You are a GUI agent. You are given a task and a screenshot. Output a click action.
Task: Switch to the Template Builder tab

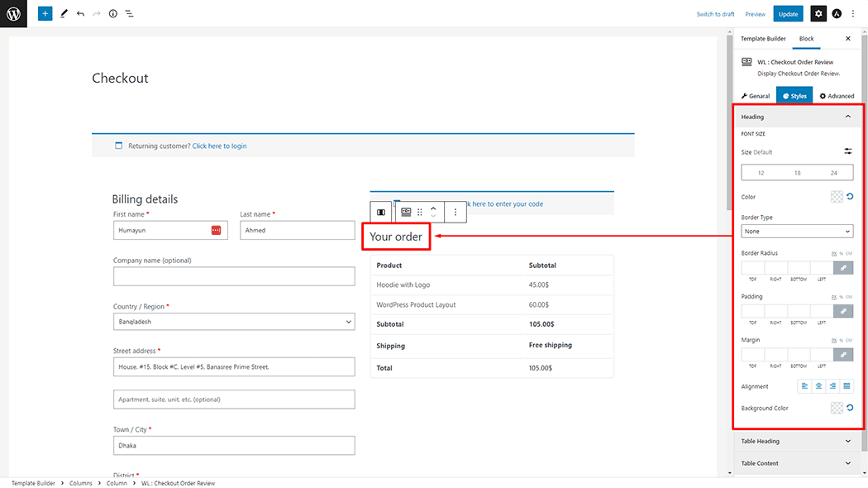[762, 39]
